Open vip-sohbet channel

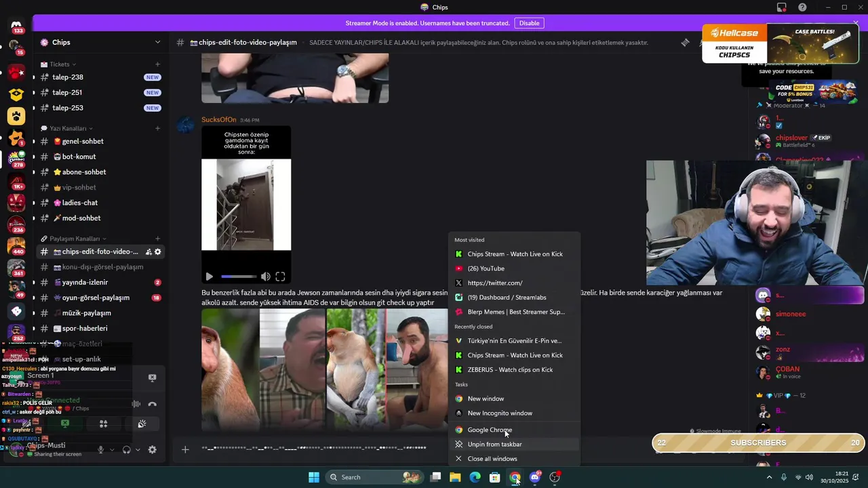click(100, 187)
